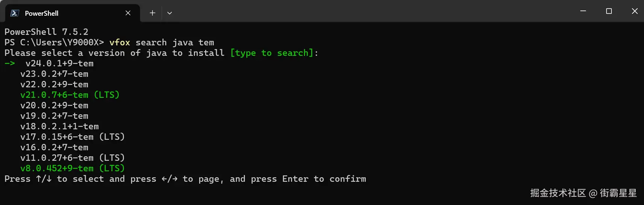Click the PowerShell icon in the tab
Image resolution: width=644 pixels, height=205 pixels.
coord(15,13)
